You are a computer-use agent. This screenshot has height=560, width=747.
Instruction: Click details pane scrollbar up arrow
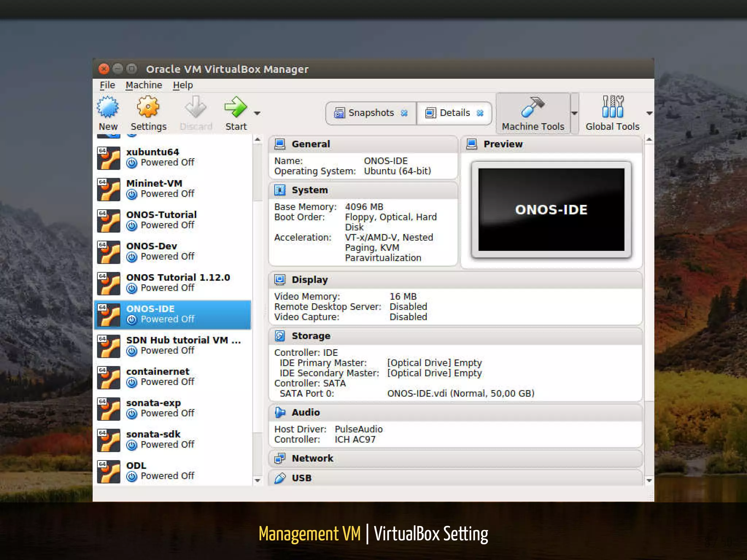click(649, 140)
